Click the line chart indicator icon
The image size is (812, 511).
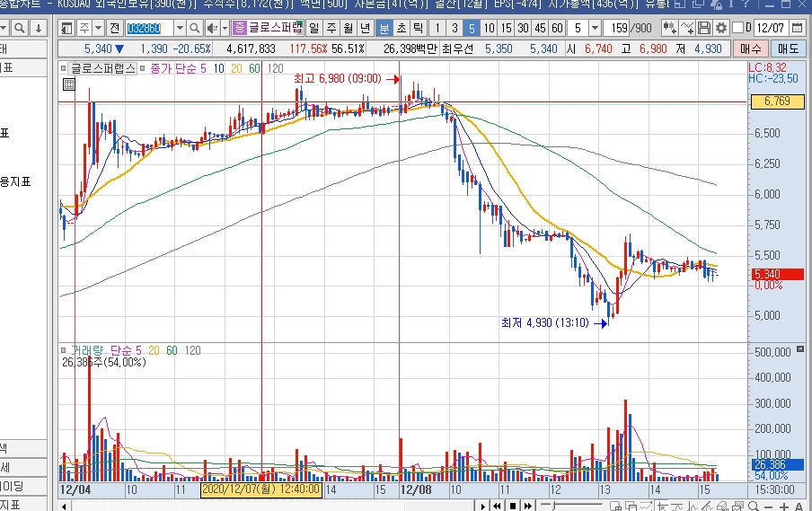point(686,28)
